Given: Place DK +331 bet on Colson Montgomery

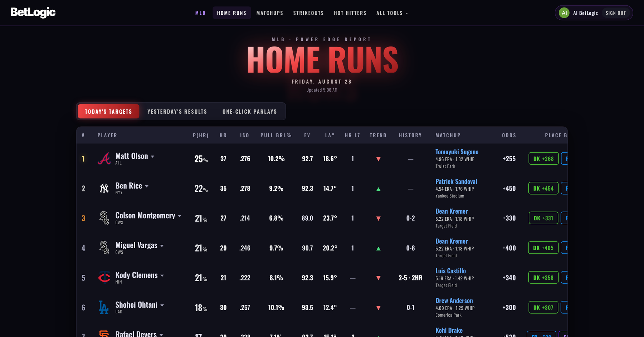Looking at the screenshot, I should (543, 218).
